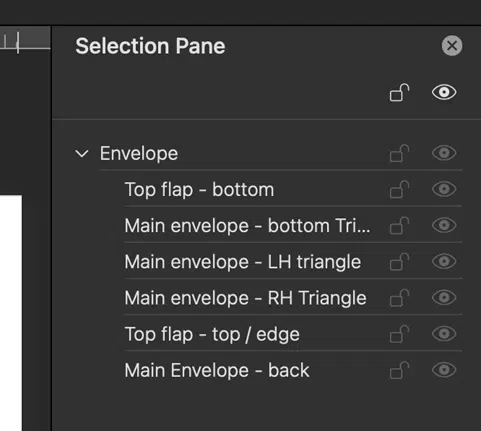The image size is (481, 431).
Task: Close the Selection Pane
Action: pos(452,46)
